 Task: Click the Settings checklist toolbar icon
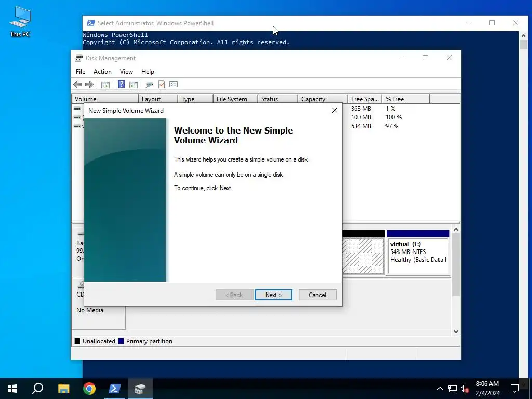point(174,85)
